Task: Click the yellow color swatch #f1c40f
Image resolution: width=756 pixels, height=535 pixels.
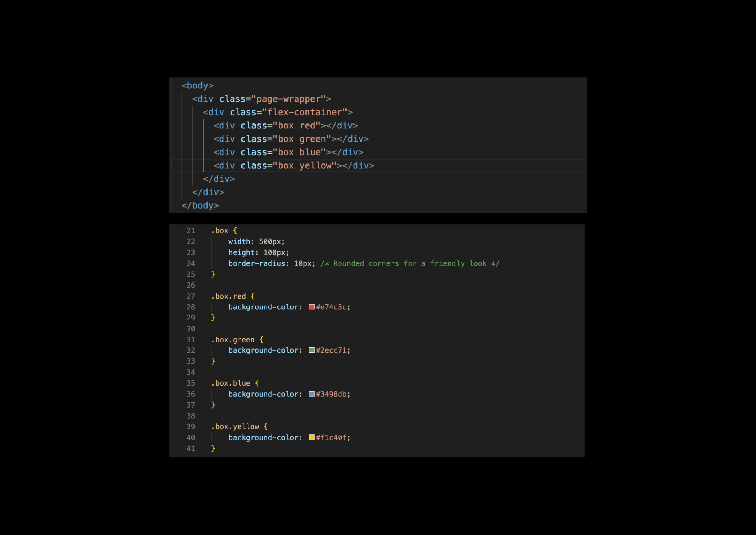Action: pos(311,437)
